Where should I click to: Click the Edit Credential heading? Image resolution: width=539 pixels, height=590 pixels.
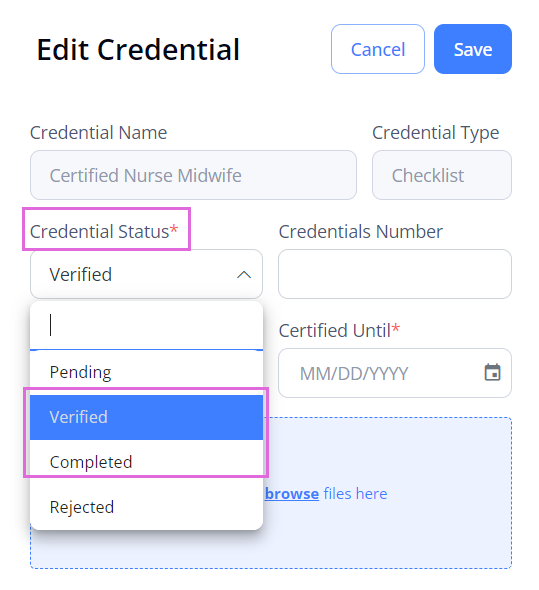click(x=138, y=49)
